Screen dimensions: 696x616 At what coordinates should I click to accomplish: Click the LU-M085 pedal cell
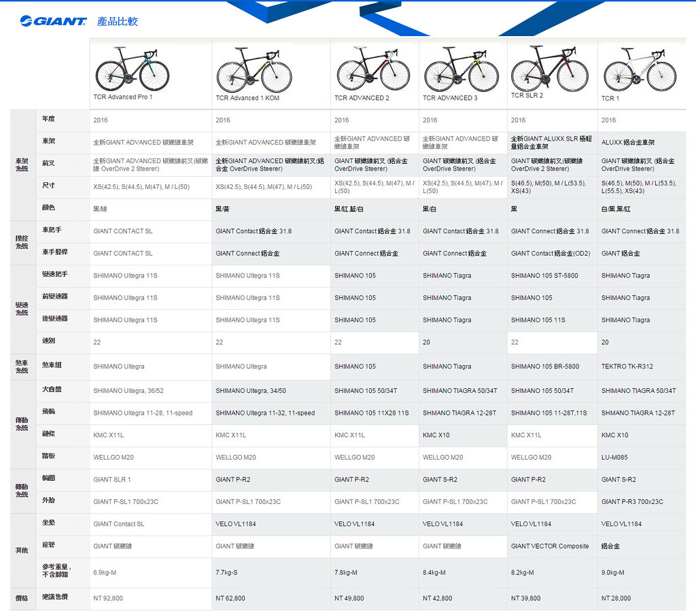point(642,458)
